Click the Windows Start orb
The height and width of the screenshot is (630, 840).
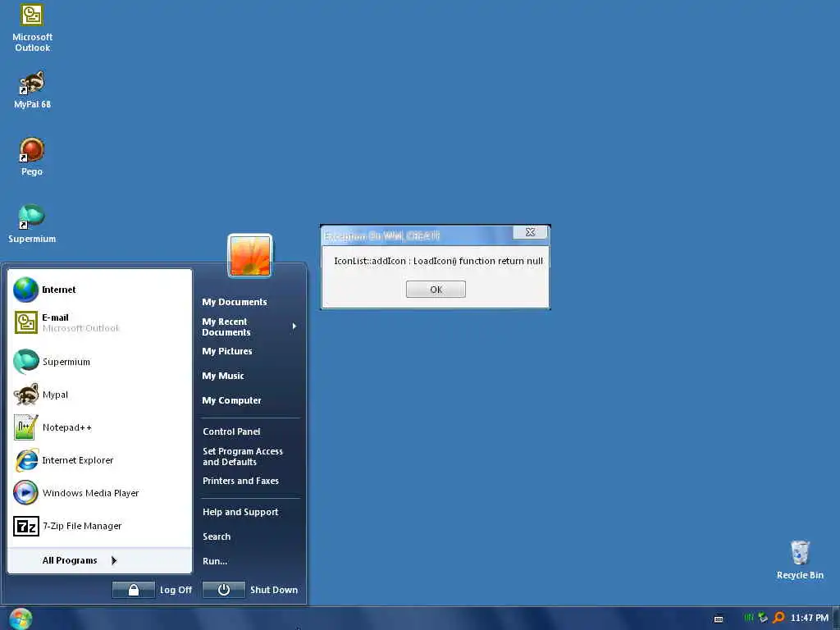tap(21, 619)
